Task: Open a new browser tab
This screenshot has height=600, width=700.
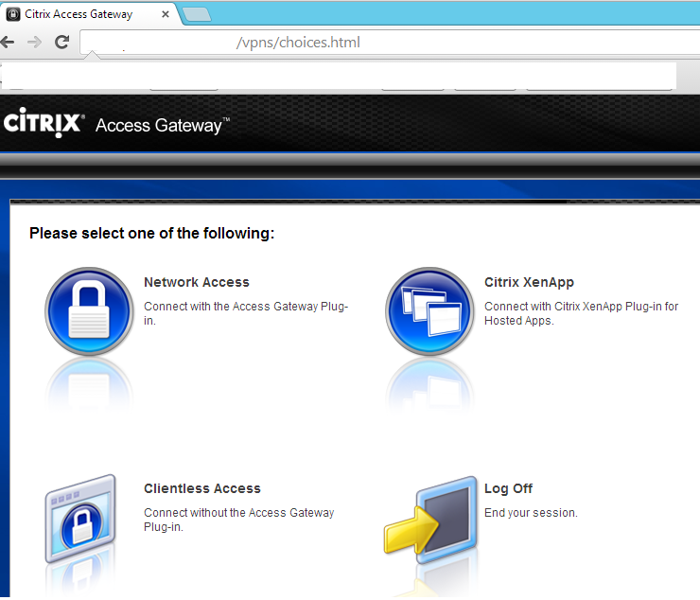Action: [x=196, y=14]
